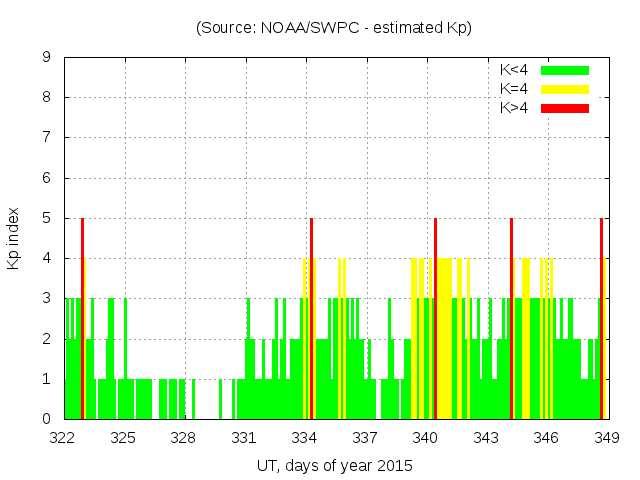The image size is (640, 480).
Task: Select the K<4 legend label text
Action: tap(515, 70)
